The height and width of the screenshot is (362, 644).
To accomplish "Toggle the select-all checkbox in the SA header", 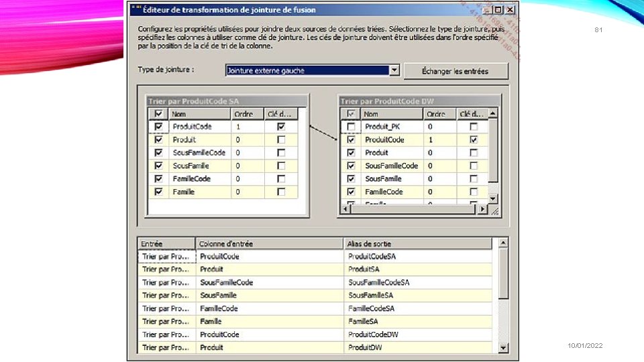I will [x=158, y=114].
